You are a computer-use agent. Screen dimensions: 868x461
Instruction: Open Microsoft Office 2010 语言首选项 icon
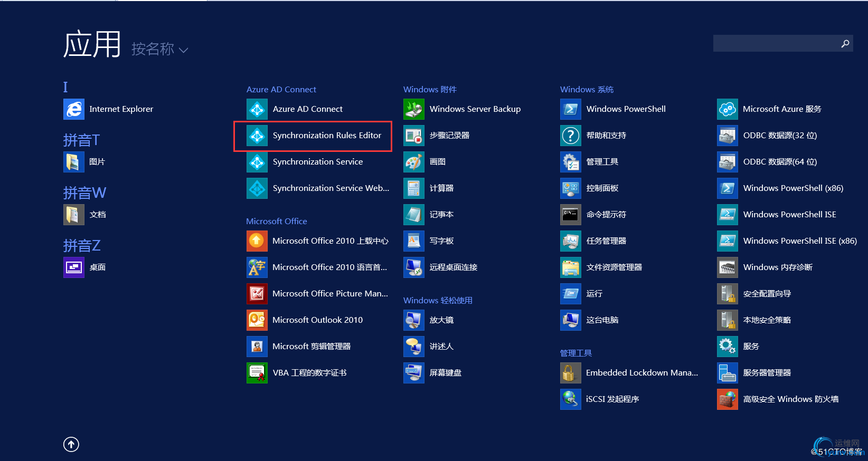point(257,267)
